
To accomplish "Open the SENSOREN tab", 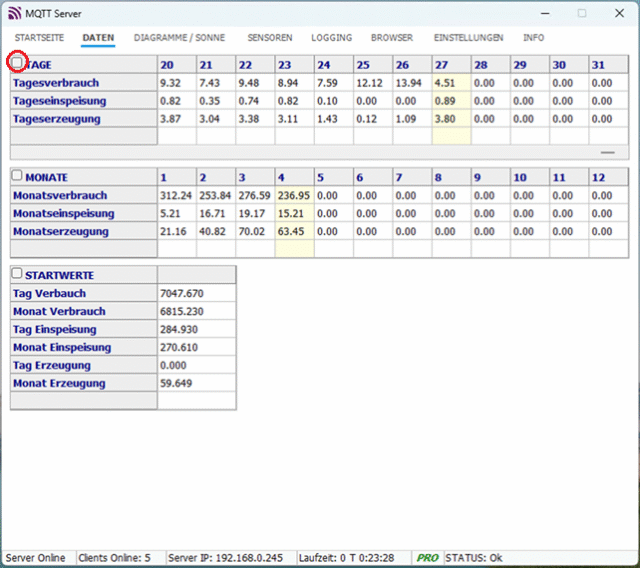I will [x=270, y=38].
